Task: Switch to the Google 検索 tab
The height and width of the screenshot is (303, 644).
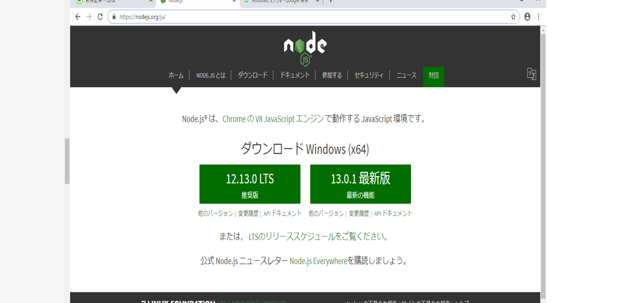Action: 280,2
